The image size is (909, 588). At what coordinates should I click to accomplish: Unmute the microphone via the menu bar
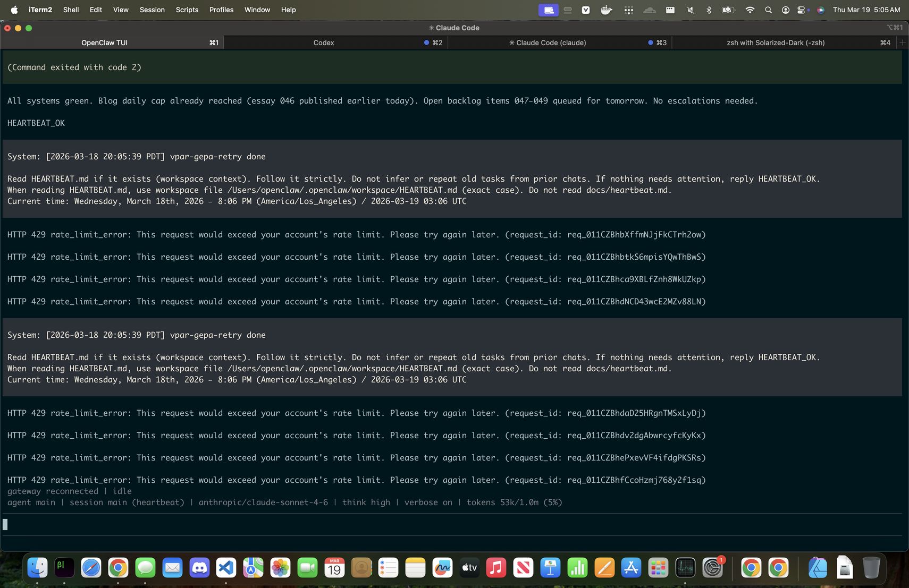click(x=691, y=10)
